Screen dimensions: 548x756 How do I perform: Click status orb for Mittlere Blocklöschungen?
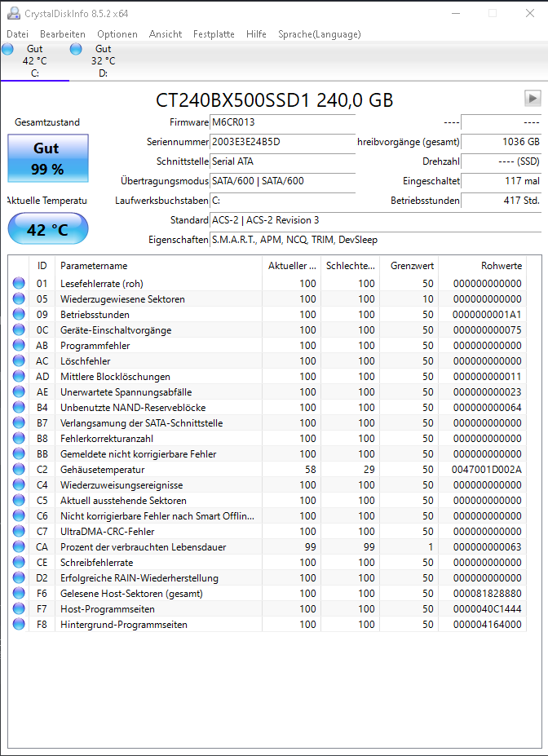click(19, 376)
